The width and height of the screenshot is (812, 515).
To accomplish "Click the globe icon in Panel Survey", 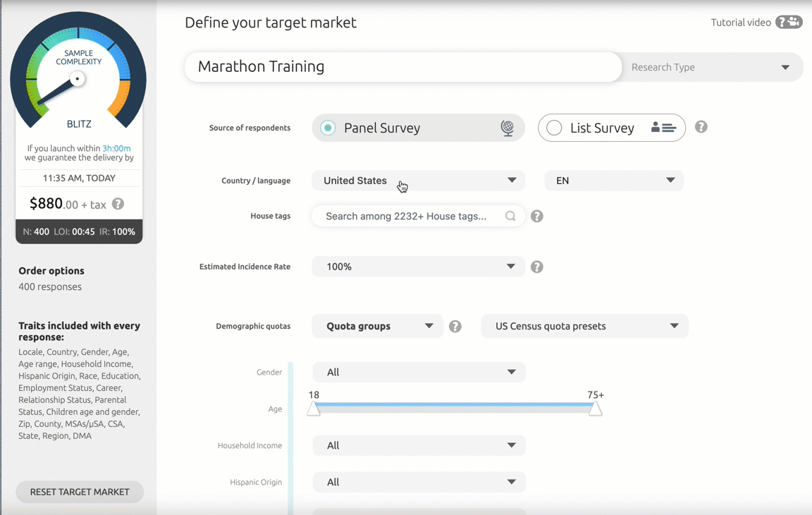I will click(x=507, y=128).
